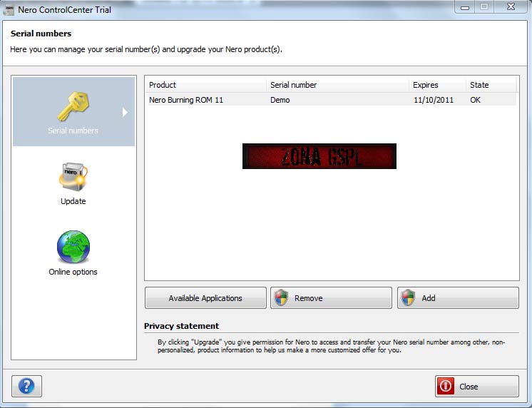Sort by the Serial number column header
532x408 pixels.
pyautogui.click(x=337, y=85)
